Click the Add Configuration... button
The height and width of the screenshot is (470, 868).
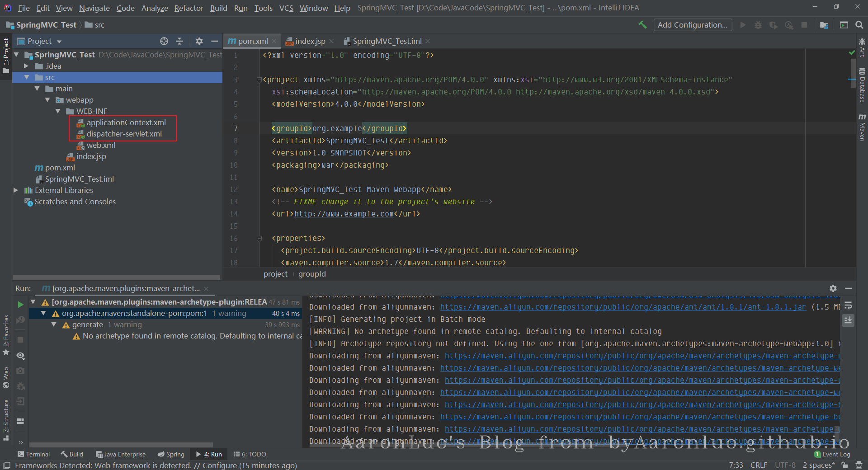tap(693, 25)
